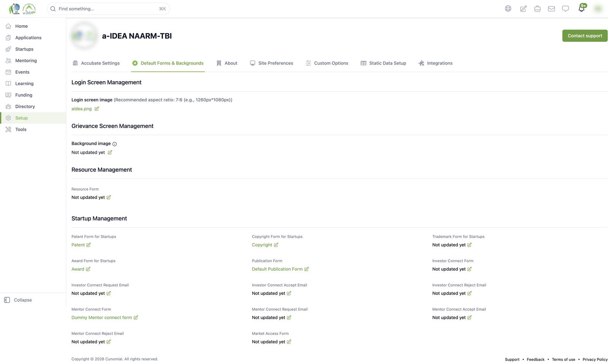
Task: Switch to Accubate Settings tab
Action: point(96,63)
